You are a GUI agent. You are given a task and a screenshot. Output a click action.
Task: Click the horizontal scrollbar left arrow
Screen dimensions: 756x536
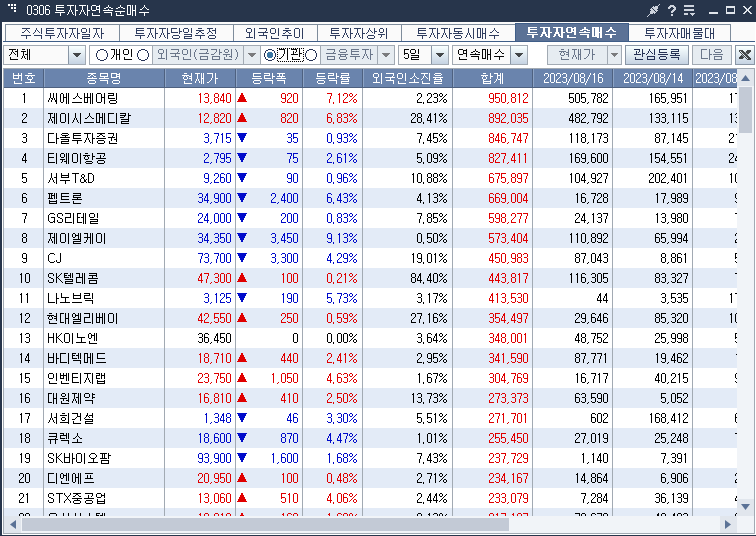(x=13, y=524)
